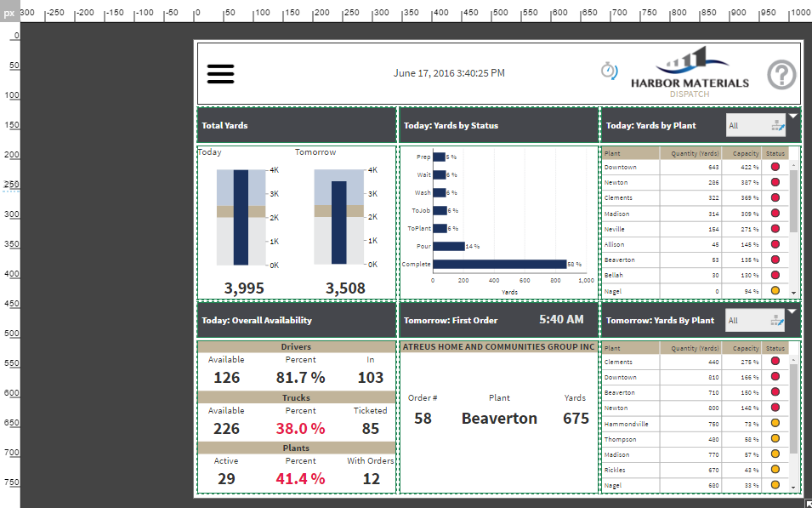The width and height of the screenshot is (812, 508).
Task: Click Newton status dot in Tomorrow table
Action: [x=775, y=408]
